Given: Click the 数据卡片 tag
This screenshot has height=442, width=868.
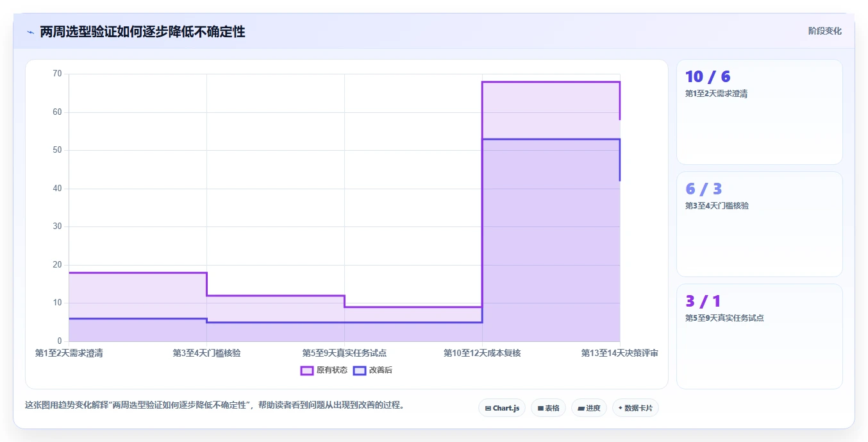Looking at the screenshot, I should point(635,408).
